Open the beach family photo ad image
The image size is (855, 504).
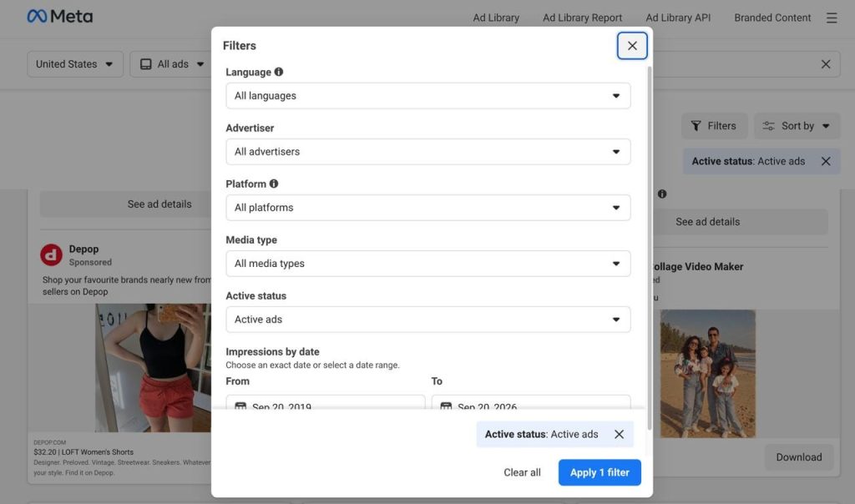pyautogui.click(x=708, y=374)
